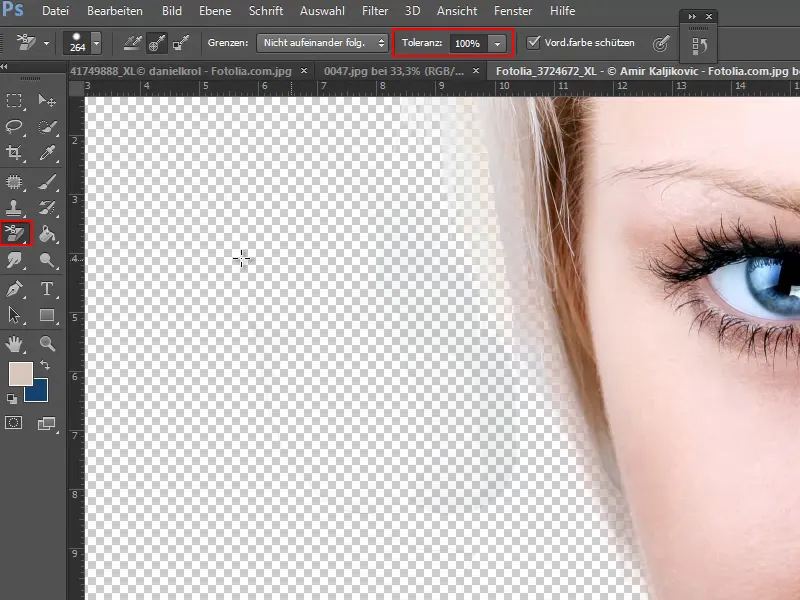
Task: Close the 0047.jpg tab
Action: point(476,71)
